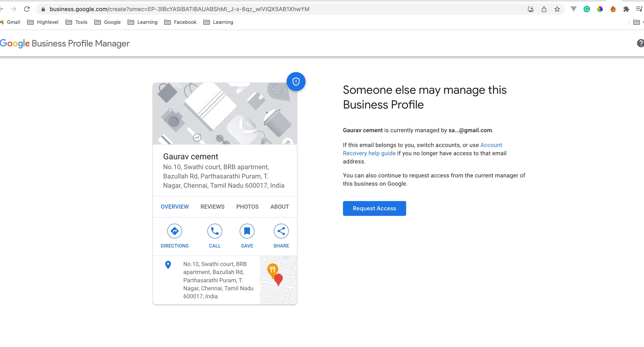Expand the Facebook bookmarks folder

click(x=180, y=22)
